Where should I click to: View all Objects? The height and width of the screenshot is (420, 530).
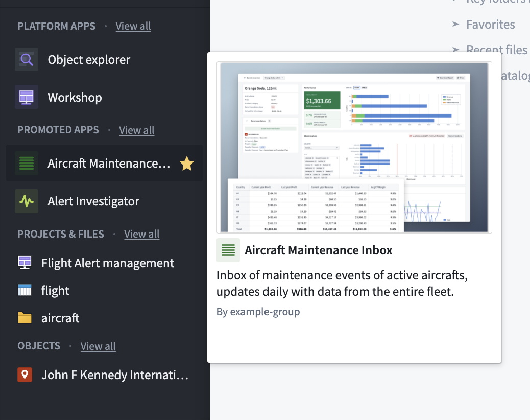point(98,346)
